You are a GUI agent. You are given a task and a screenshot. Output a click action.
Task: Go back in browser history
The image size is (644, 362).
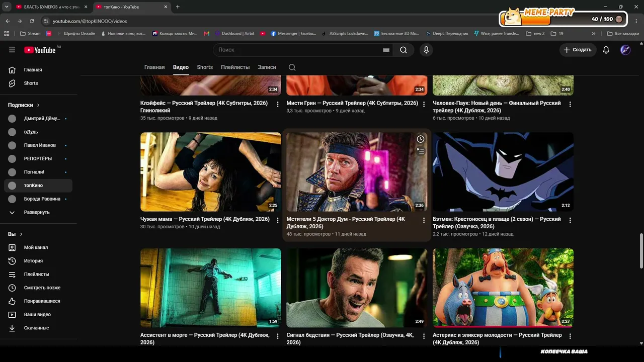pyautogui.click(x=8, y=21)
